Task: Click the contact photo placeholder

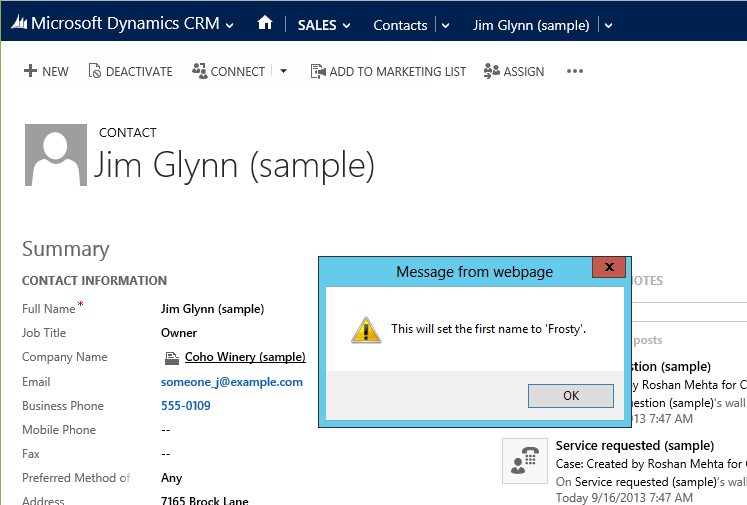Action: point(56,155)
